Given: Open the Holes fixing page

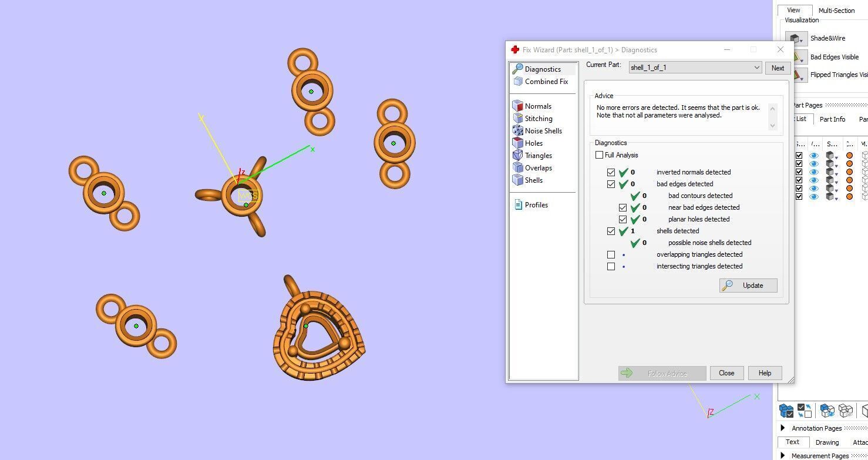Looking at the screenshot, I should click(528, 143).
